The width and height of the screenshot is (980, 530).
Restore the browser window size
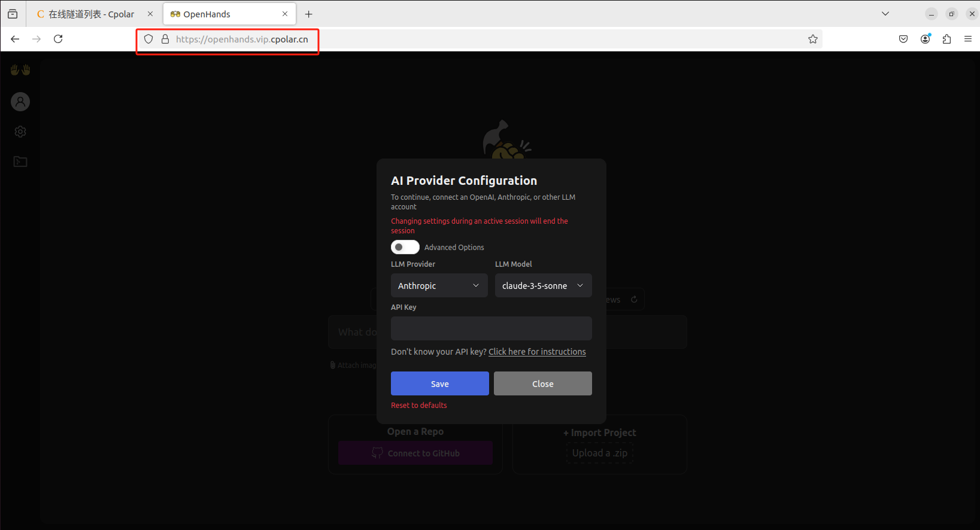[x=951, y=14]
